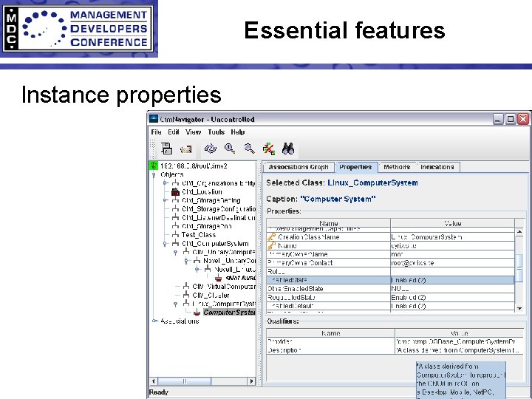
Task: Click the lighter magnifier icon before the red X
Action: (x=250, y=149)
